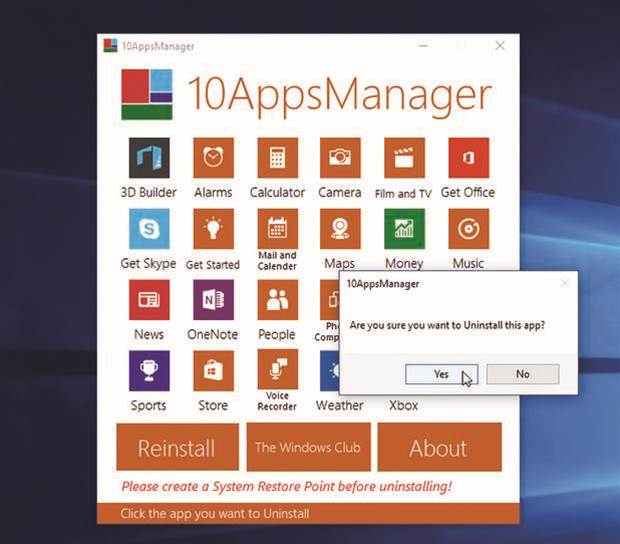Open the About button

coord(439,447)
